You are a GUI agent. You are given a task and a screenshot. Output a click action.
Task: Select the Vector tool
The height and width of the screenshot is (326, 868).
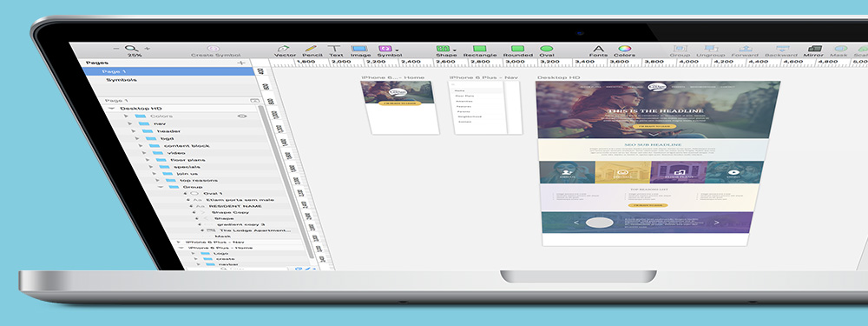click(x=285, y=51)
